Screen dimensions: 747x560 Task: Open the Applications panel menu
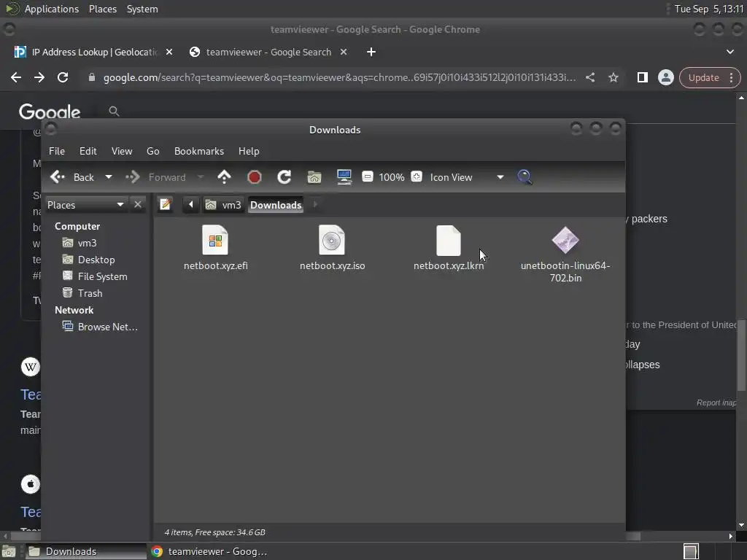[x=52, y=9]
